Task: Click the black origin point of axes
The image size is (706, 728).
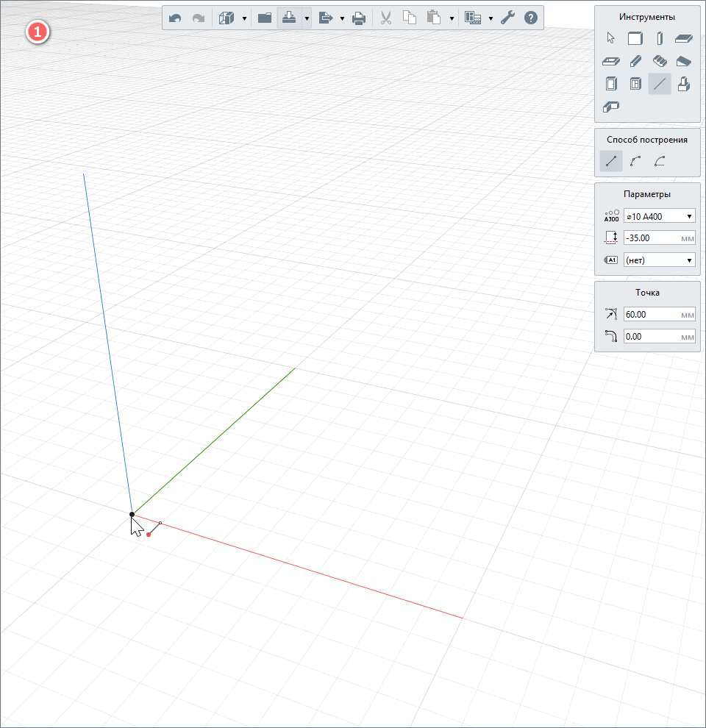Action: pos(132,514)
